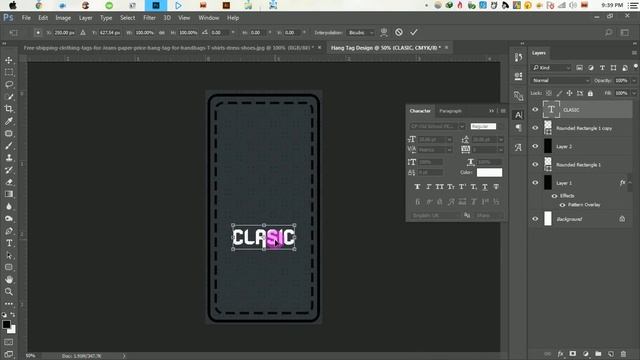Open the layer Kind filter dropdown
Screen dimensions: 640x360
551,68
